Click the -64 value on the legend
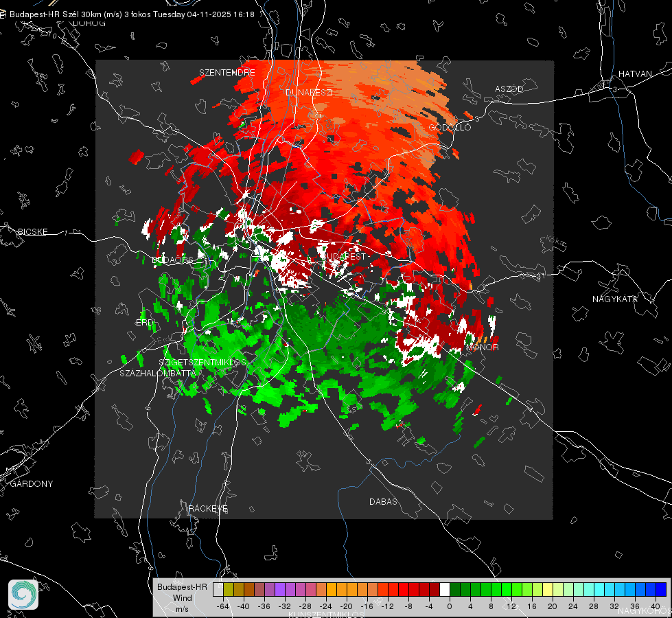 coord(222,606)
